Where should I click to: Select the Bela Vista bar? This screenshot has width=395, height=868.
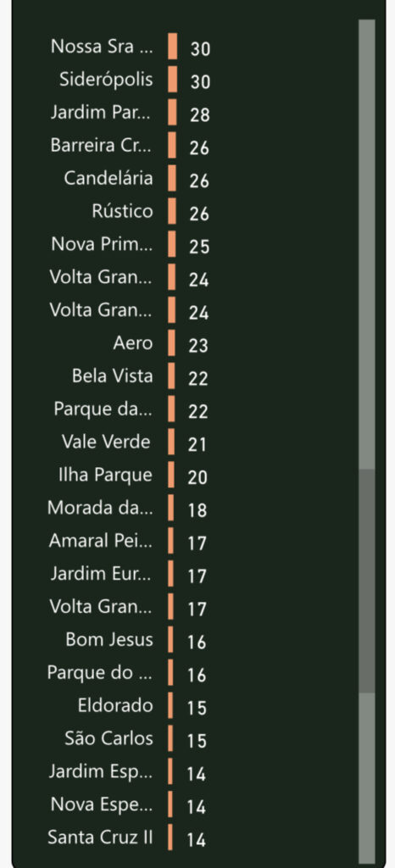point(171,376)
